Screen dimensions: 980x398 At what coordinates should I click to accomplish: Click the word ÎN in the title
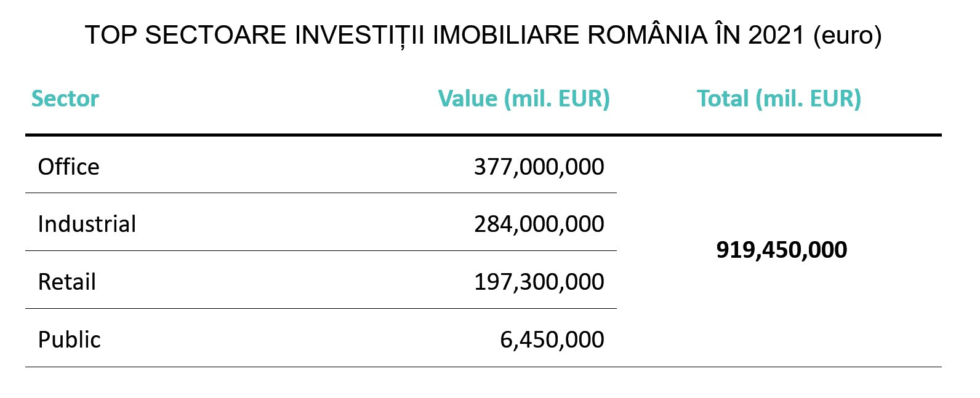click(x=728, y=35)
